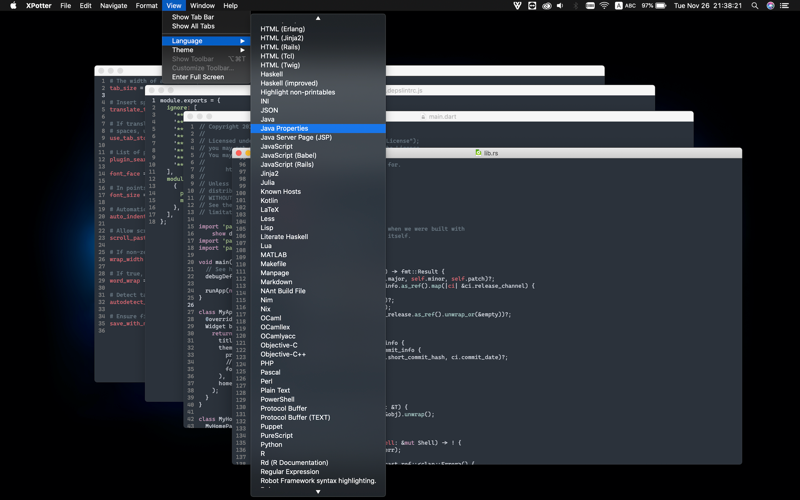Select Regular Expression language
This screenshot has width=800, height=500.
[x=318, y=472]
